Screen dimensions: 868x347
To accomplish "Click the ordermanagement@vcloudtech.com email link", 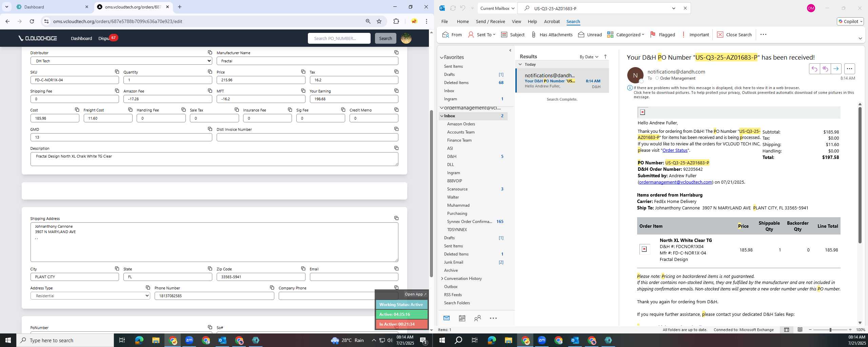I will click(675, 182).
